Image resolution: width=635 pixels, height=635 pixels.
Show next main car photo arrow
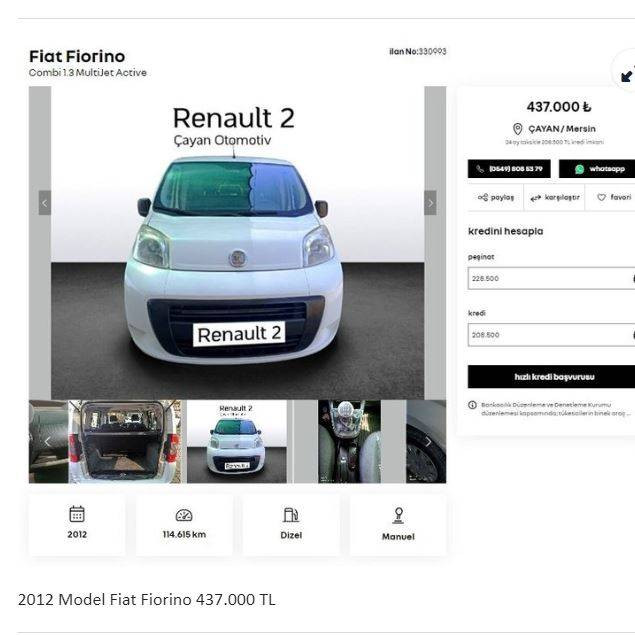tap(430, 203)
